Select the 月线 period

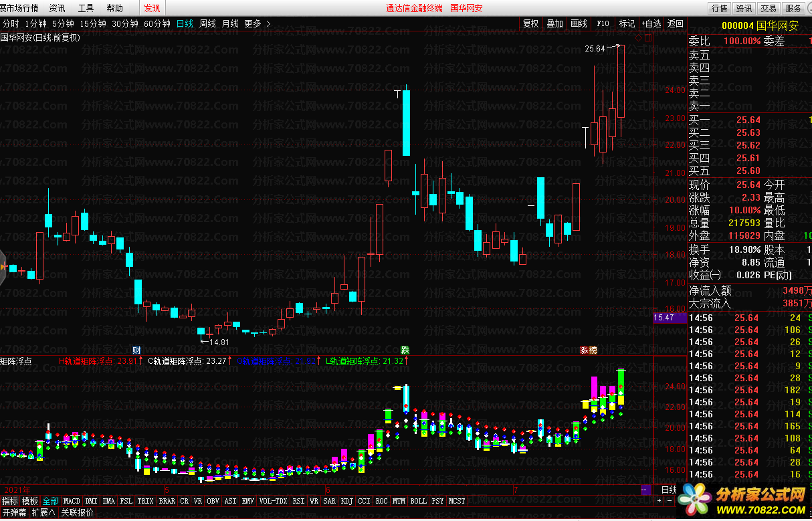point(230,23)
